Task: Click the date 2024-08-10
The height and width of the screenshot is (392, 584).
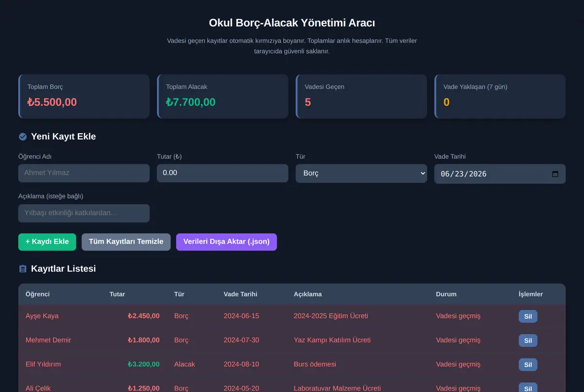Action: (x=241, y=364)
